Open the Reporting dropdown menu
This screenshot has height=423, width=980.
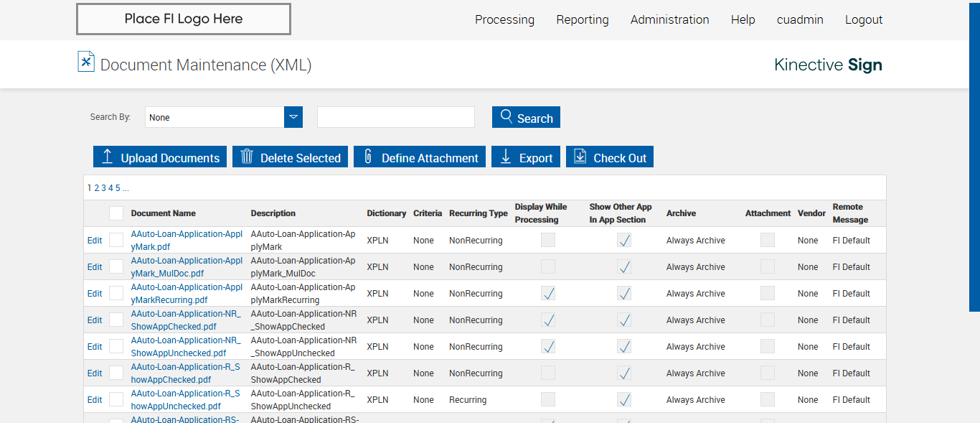[582, 20]
